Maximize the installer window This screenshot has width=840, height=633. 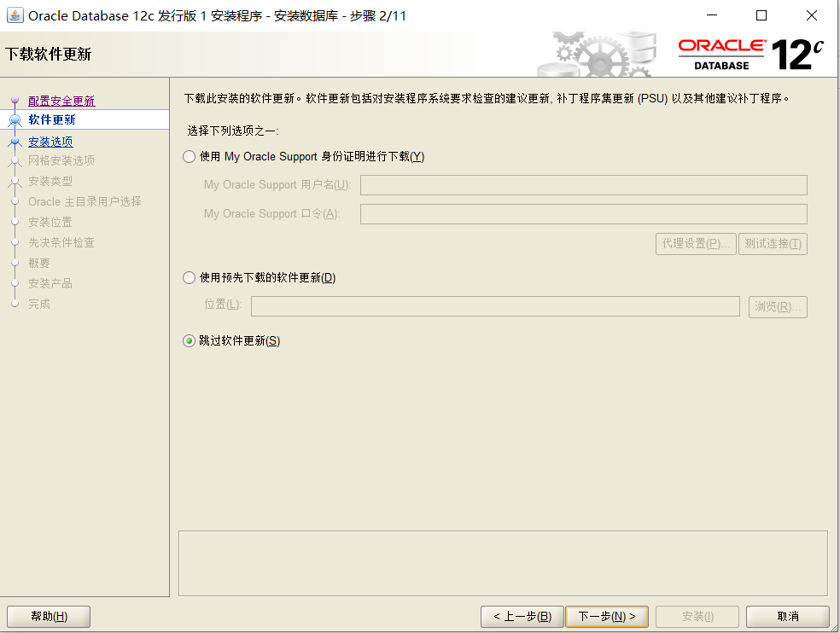click(x=761, y=15)
